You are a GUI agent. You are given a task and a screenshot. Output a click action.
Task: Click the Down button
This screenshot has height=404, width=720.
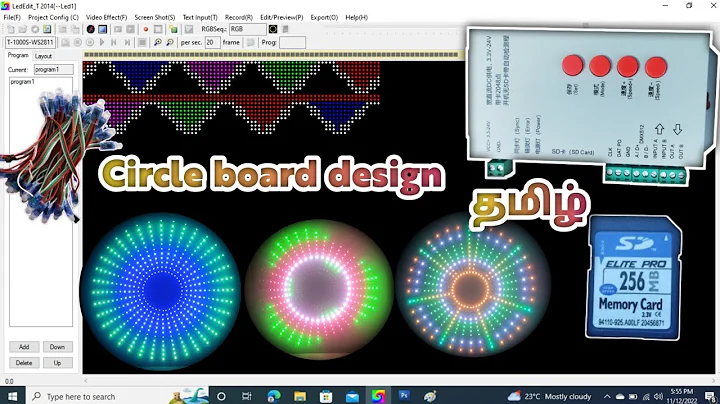tap(57, 347)
